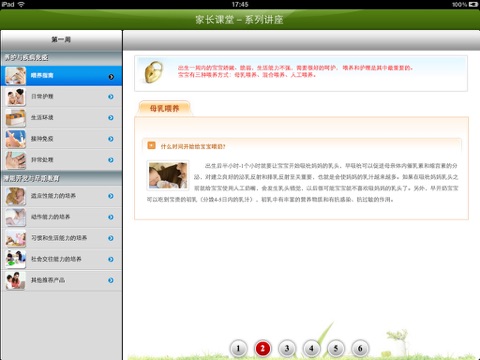Click the breastfeeding baby photo
The height and width of the screenshot is (360, 480).
click(x=168, y=175)
